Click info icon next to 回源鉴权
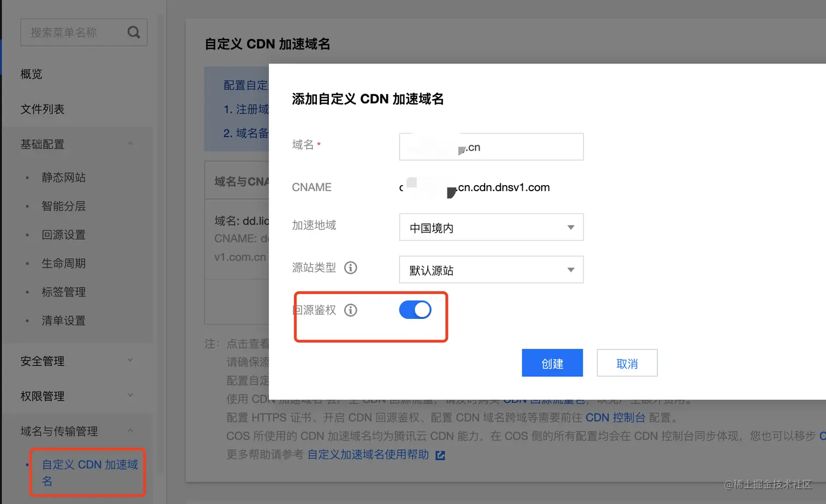Screen dimensions: 826x504 pos(351,310)
